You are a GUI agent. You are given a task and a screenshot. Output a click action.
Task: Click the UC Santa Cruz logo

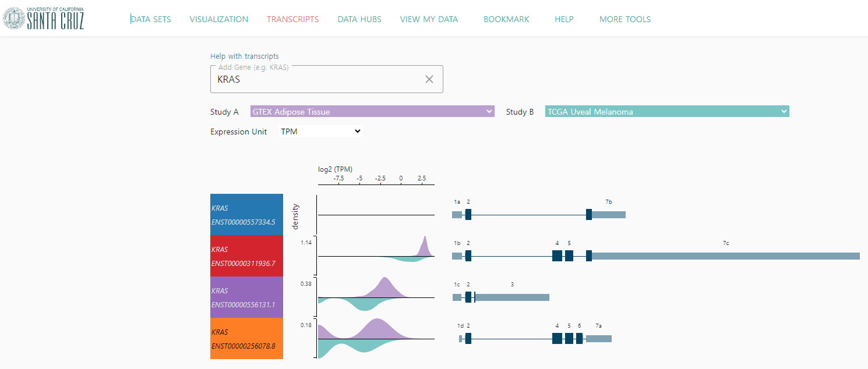coord(44,19)
